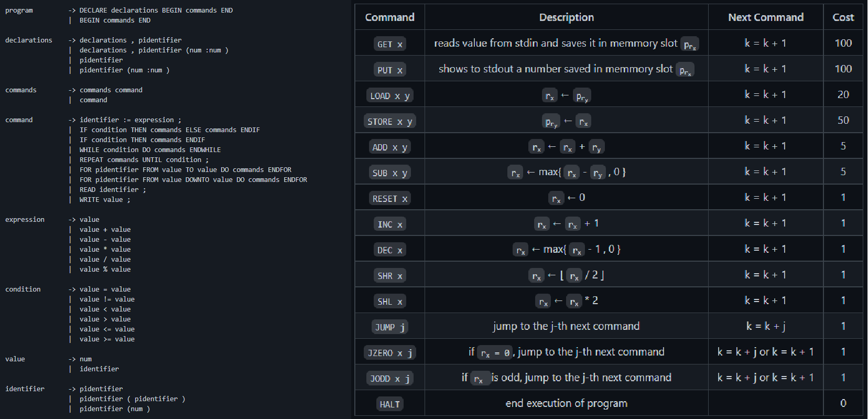Viewport: 868px width, 419px height.
Task: Click the "value % value" expression line
Action: pyautogui.click(x=105, y=270)
